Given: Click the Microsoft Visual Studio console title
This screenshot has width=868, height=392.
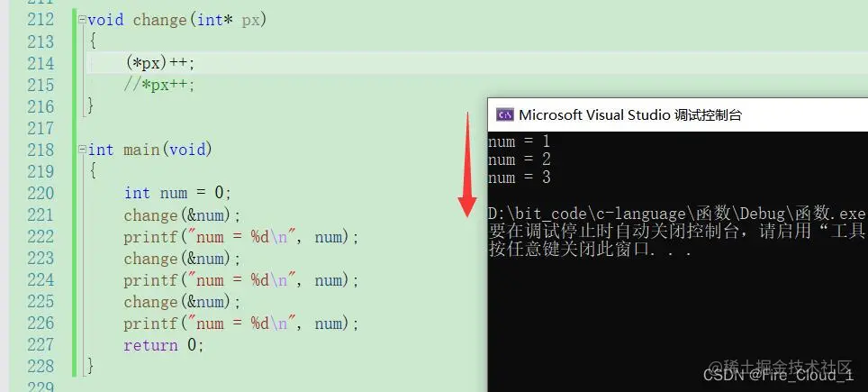Looking at the screenshot, I should tap(630, 114).
